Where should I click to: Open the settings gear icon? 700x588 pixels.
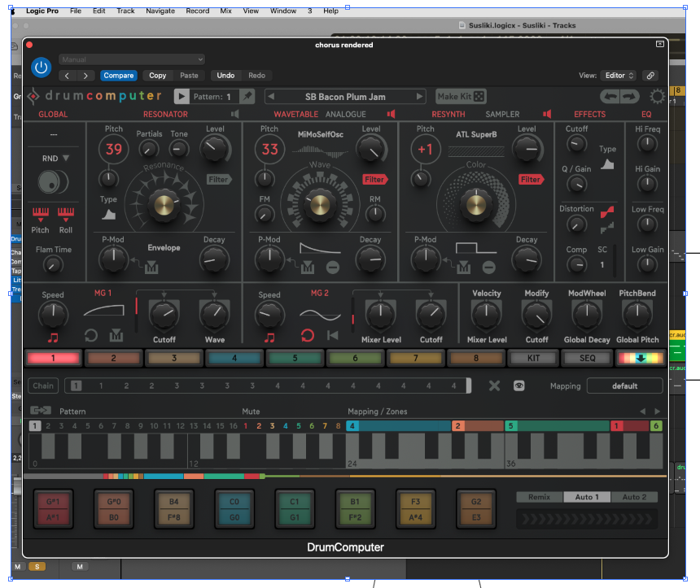[x=656, y=96]
